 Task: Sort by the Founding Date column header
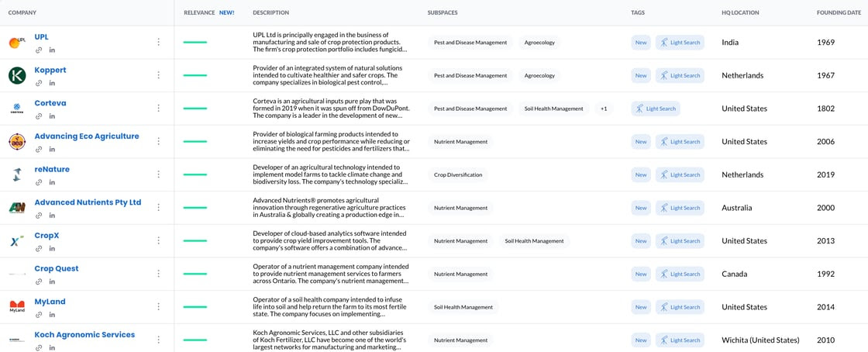(838, 13)
